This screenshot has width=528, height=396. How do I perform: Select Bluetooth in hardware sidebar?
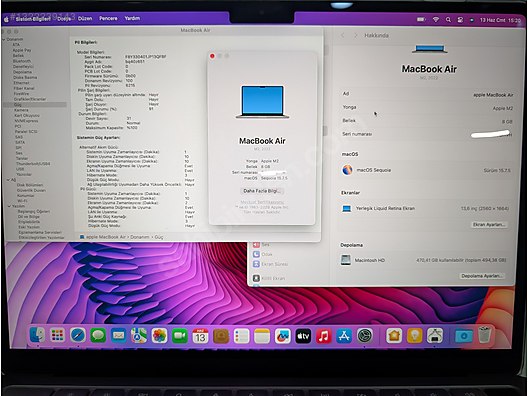coord(22,61)
